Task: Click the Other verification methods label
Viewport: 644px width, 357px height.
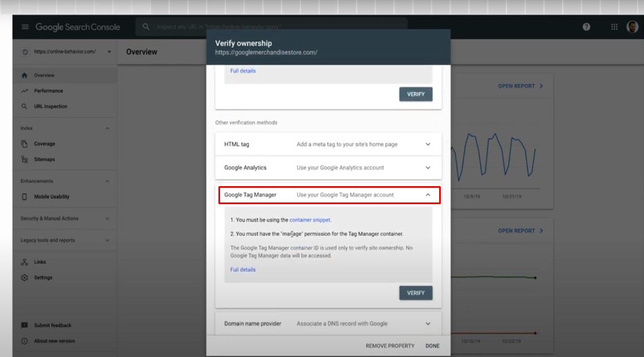Action: [246, 123]
